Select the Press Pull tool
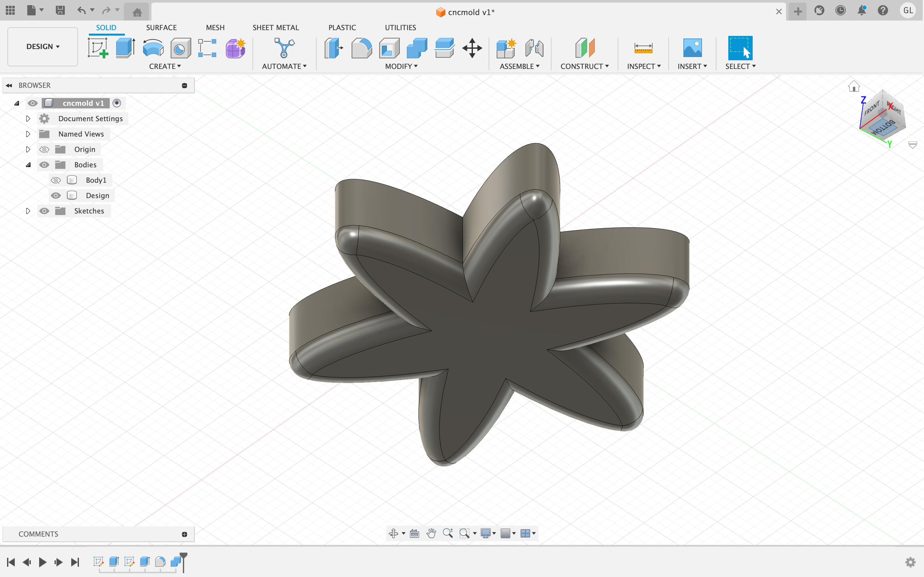924x577 pixels. (x=333, y=48)
